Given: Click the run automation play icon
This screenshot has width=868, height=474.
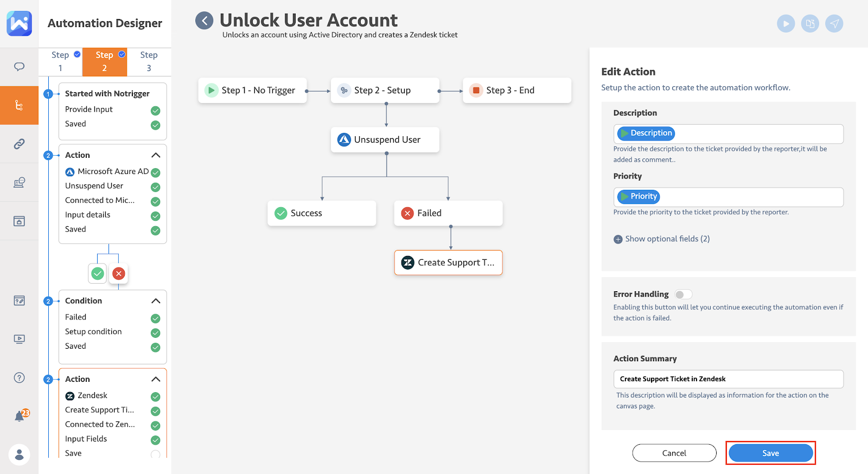Looking at the screenshot, I should (x=786, y=24).
